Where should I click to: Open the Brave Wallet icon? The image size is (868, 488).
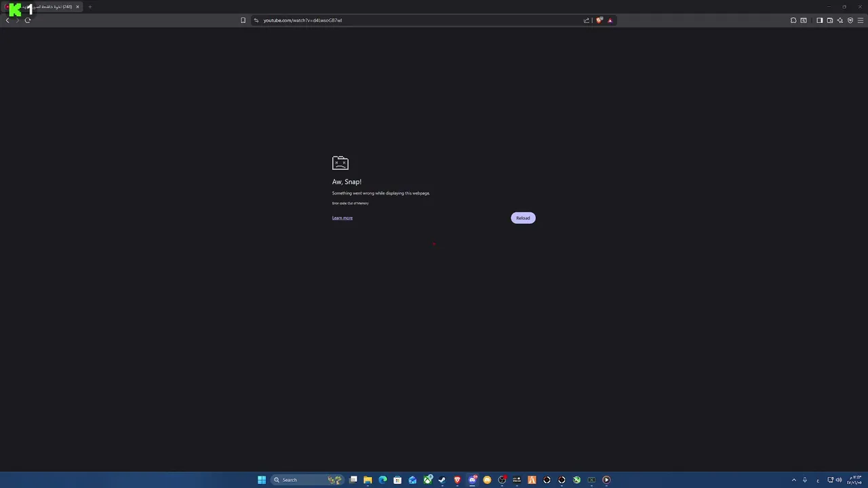829,20
